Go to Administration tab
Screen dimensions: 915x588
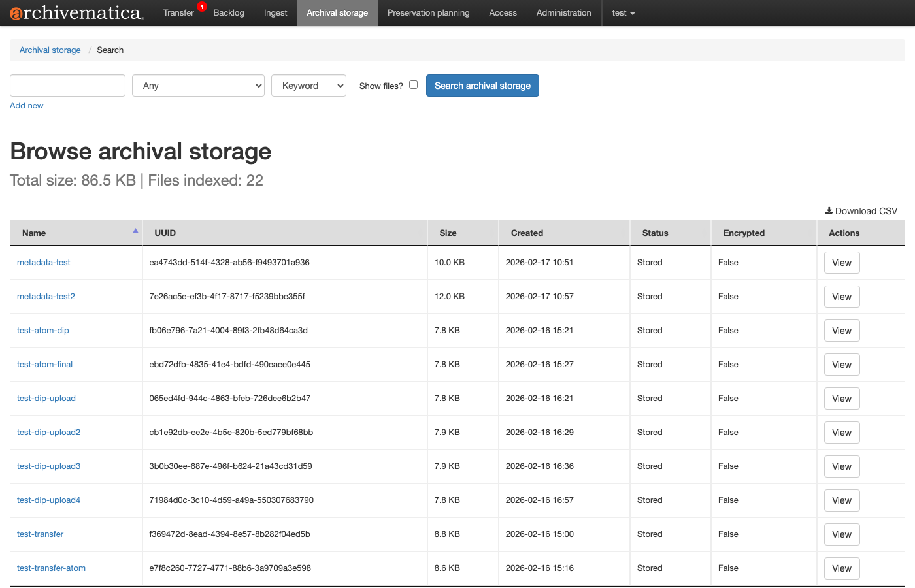tap(563, 13)
